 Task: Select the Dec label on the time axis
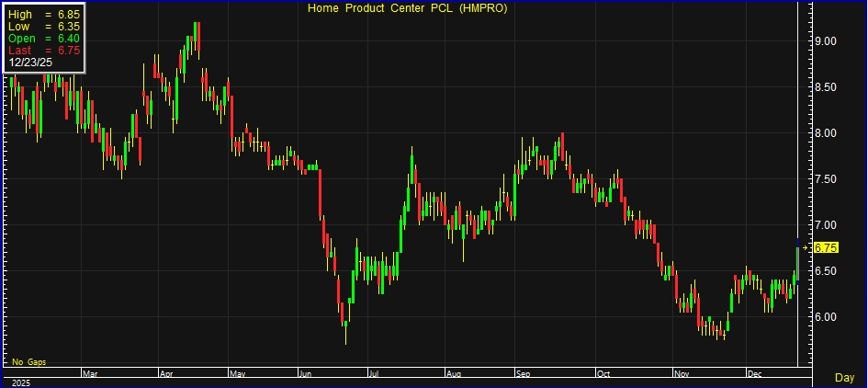click(755, 374)
